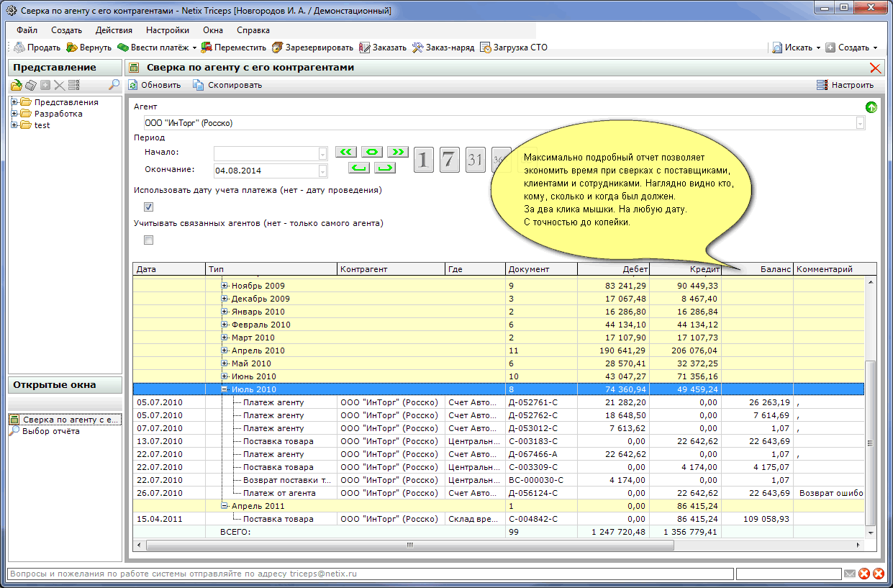Close the report with the red X
893x588 pixels.
coord(876,68)
